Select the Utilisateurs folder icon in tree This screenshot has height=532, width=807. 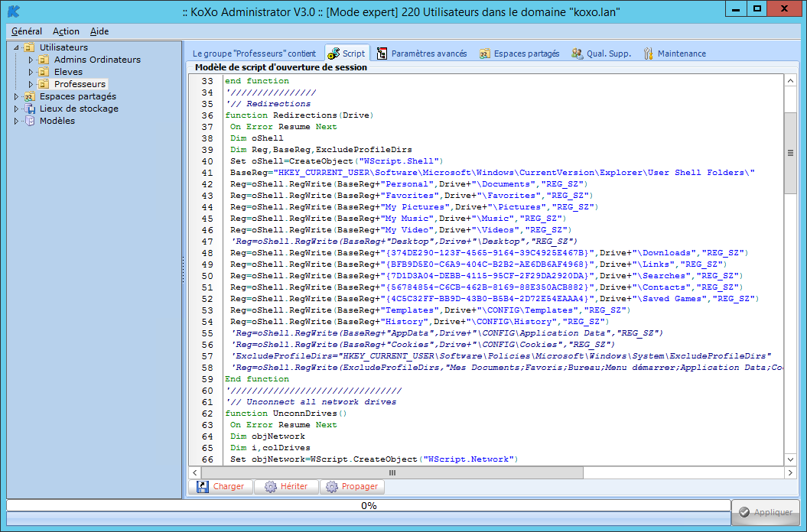point(30,47)
